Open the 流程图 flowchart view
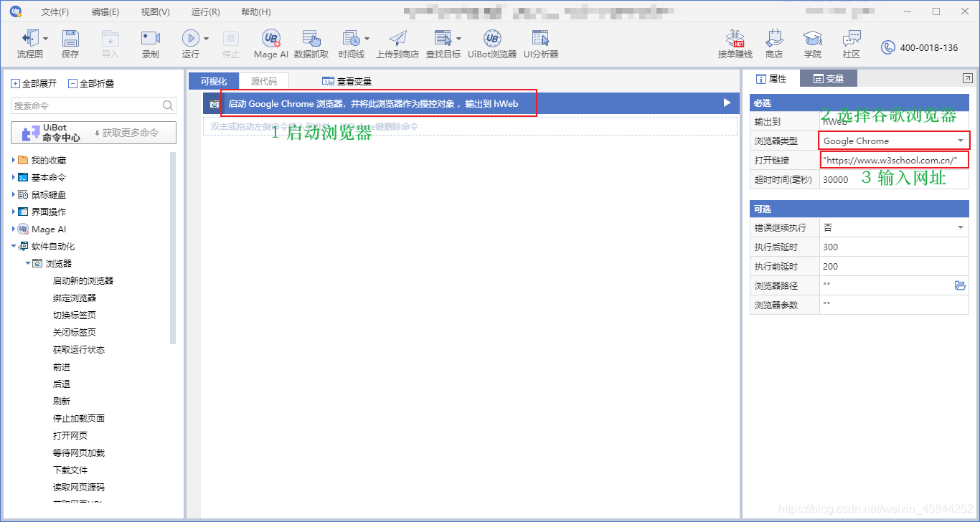This screenshot has width=980, height=522. tap(29, 44)
